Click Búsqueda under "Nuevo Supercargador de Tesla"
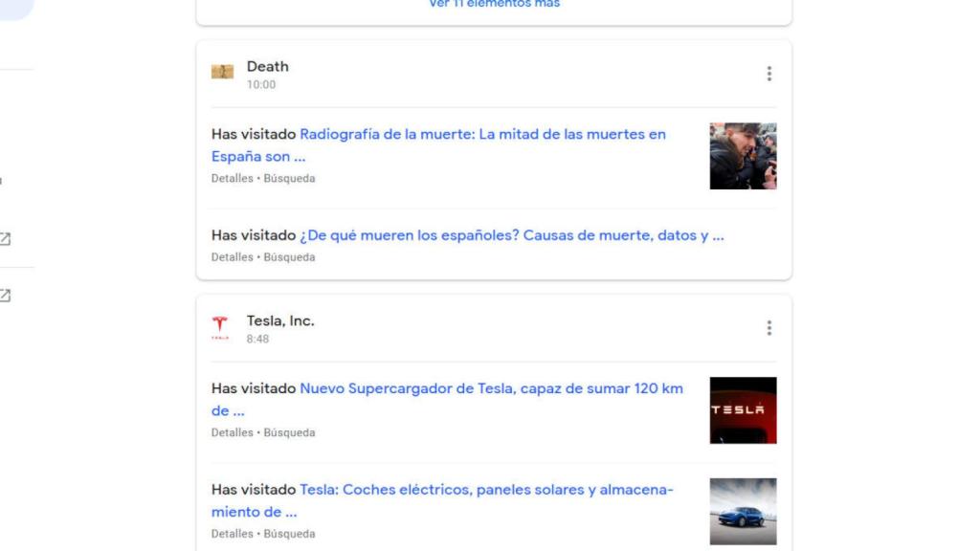980x551 pixels. coord(289,432)
